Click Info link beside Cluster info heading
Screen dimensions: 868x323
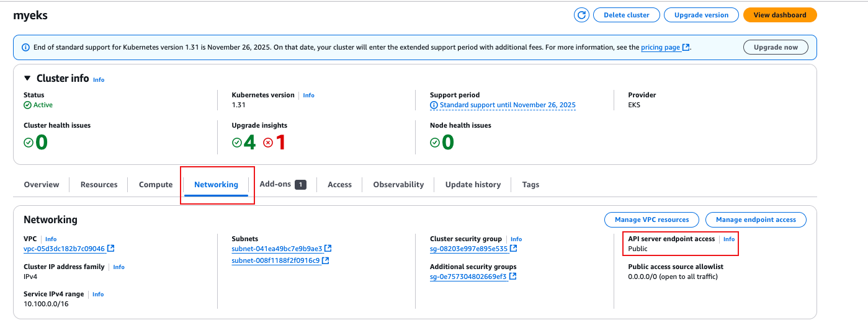(99, 80)
